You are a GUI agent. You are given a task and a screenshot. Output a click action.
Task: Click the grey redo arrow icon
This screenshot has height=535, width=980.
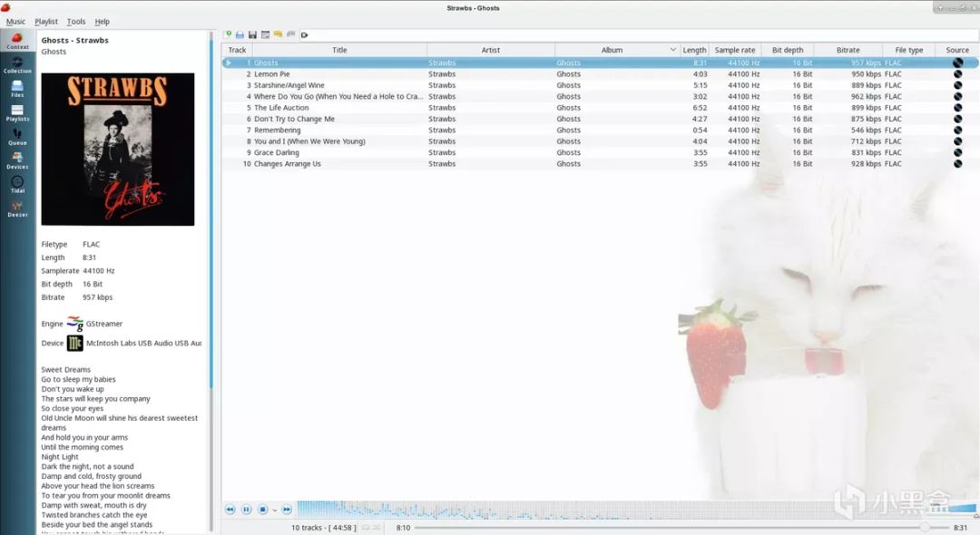click(x=290, y=34)
